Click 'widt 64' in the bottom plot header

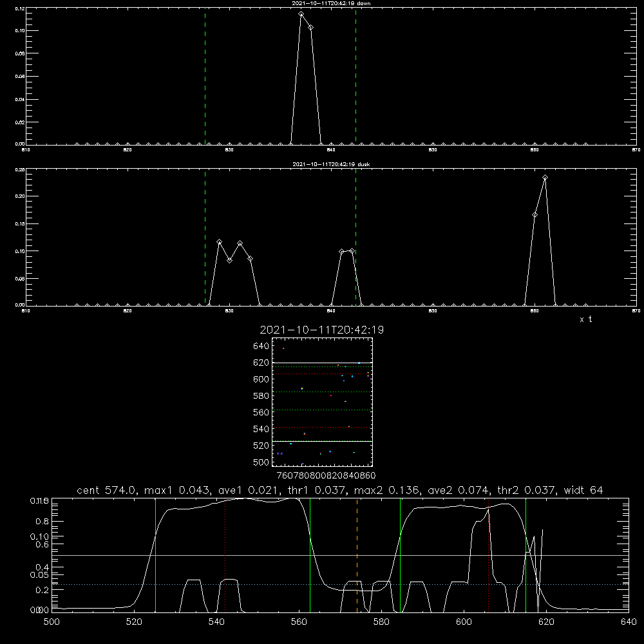tap(583, 490)
